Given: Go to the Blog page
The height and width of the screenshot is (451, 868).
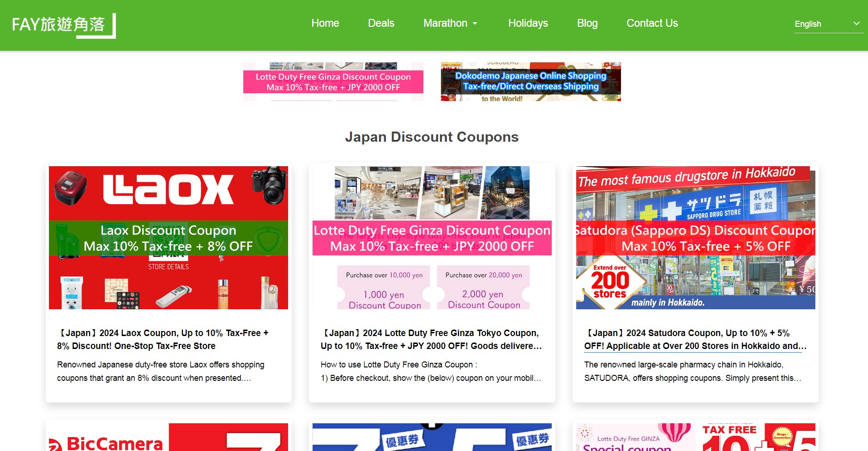Looking at the screenshot, I should (587, 23).
